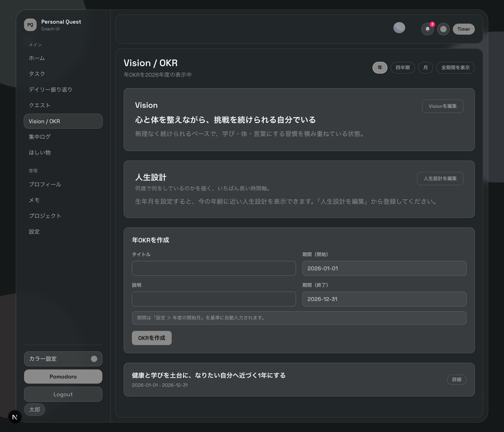
Task: Open プロジェクト page
Action: click(x=63, y=216)
